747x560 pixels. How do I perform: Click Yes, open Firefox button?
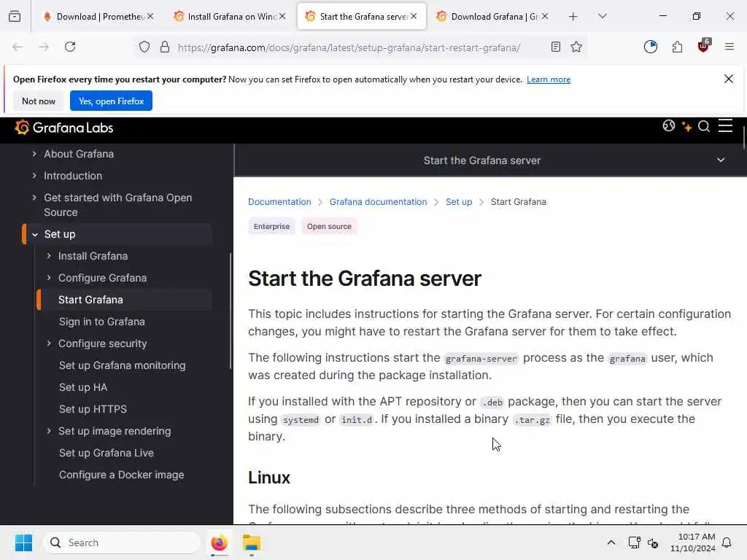pos(111,101)
